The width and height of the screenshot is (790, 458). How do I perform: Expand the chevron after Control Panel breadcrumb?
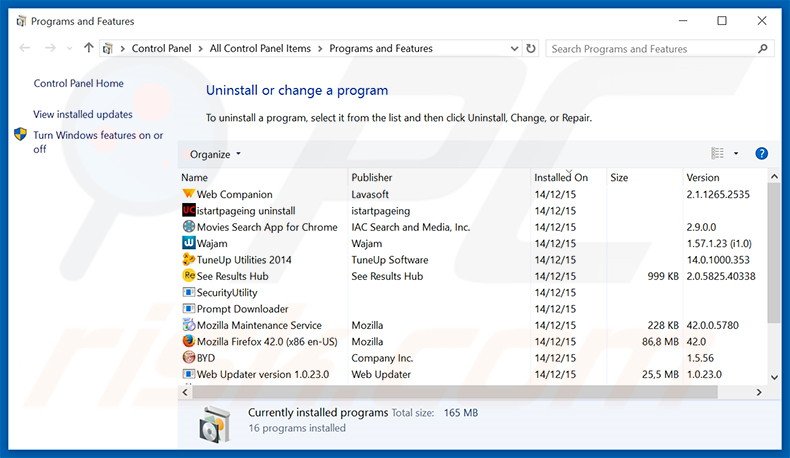coord(201,49)
